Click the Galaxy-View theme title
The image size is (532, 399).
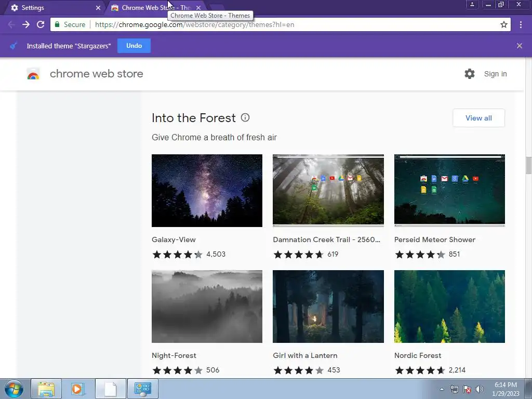click(x=174, y=240)
